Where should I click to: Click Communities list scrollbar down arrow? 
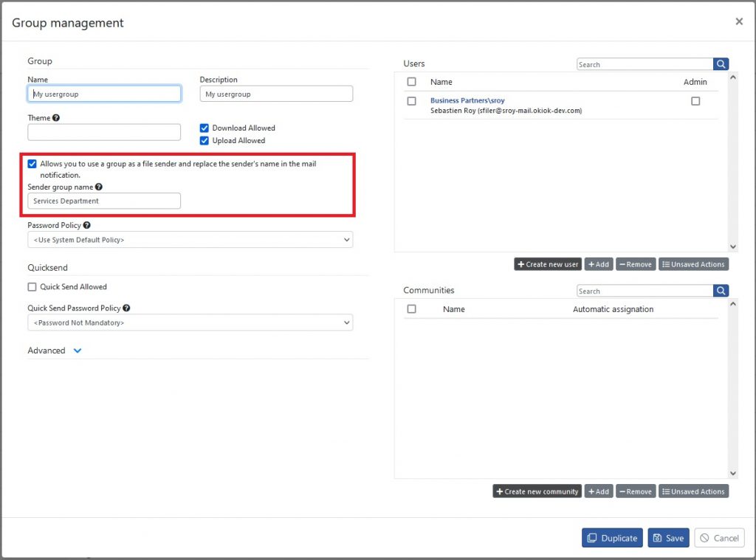[x=733, y=473]
